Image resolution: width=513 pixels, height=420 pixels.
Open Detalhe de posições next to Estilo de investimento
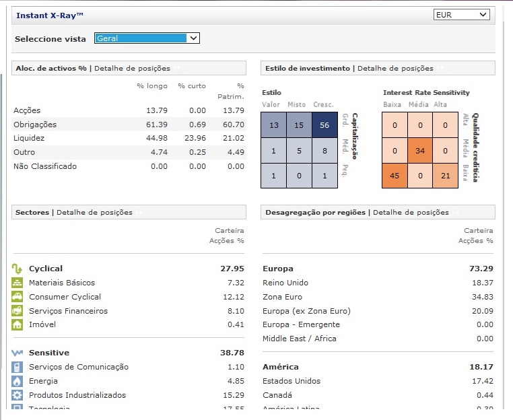point(395,69)
